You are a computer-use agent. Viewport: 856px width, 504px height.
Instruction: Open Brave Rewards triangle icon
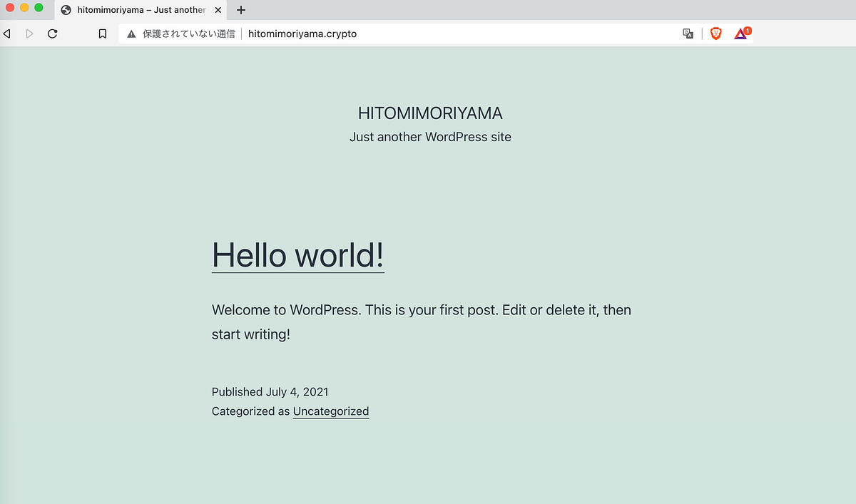[741, 34]
